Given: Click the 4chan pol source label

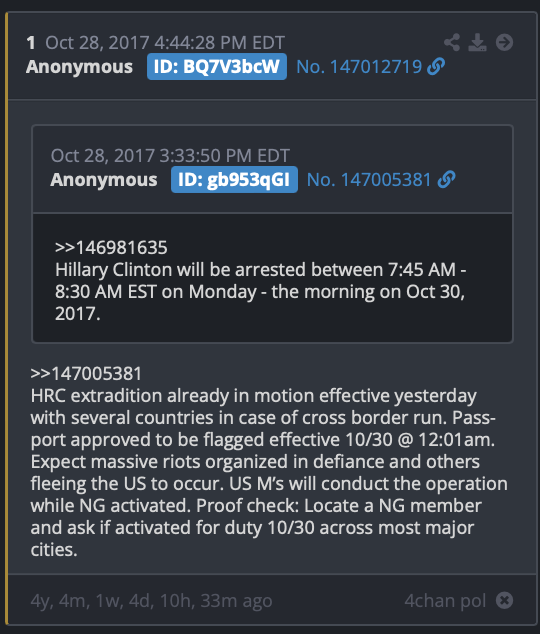Looking at the screenshot, I should (445, 601).
